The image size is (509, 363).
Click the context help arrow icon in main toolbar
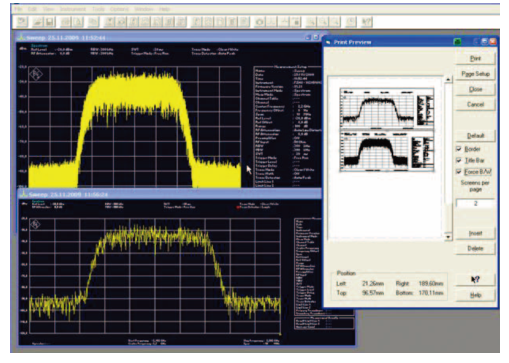click(366, 22)
